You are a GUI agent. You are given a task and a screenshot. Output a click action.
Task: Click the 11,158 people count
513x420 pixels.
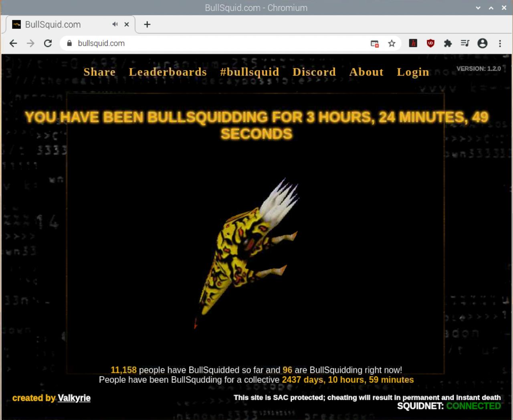pos(123,370)
